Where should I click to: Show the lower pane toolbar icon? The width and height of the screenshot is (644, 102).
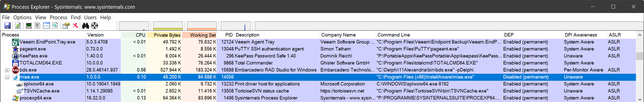[x=46, y=25]
